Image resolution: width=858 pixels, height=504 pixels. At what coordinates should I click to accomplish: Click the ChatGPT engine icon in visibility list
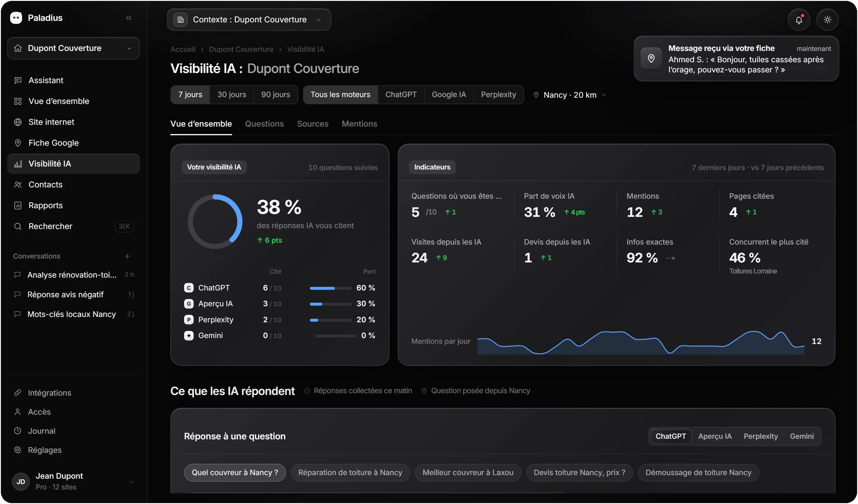pyautogui.click(x=189, y=288)
